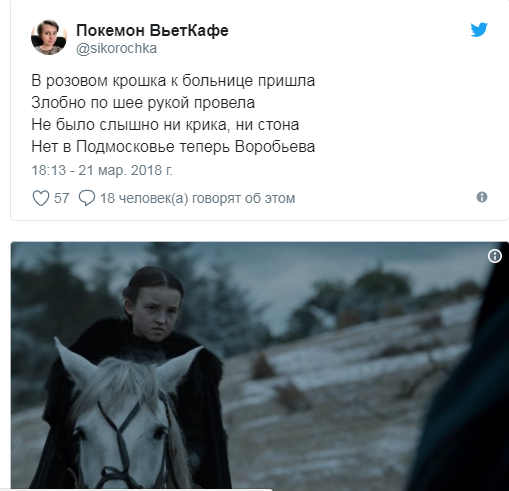The image size is (509, 491).
Task: Click the like count 57
Action: [x=61, y=198]
